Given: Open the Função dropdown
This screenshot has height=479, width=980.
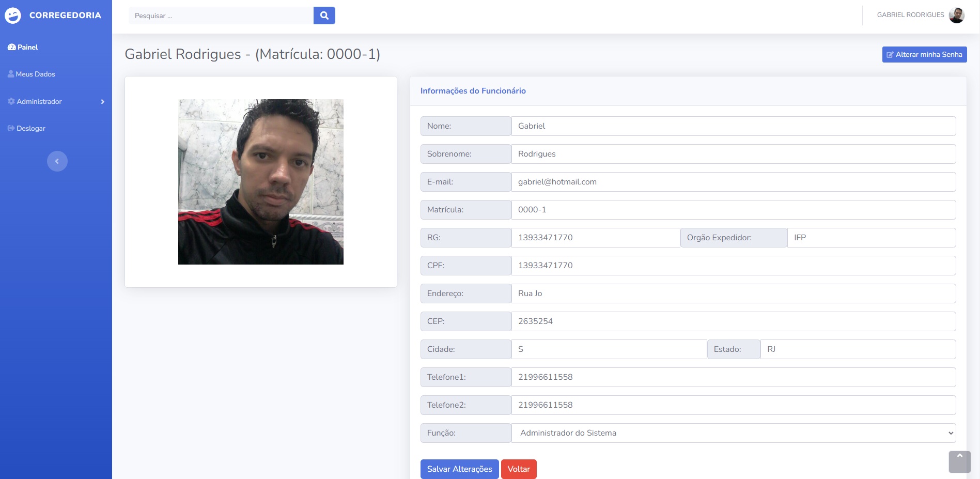Looking at the screenshot, I should tap(734, 433).
